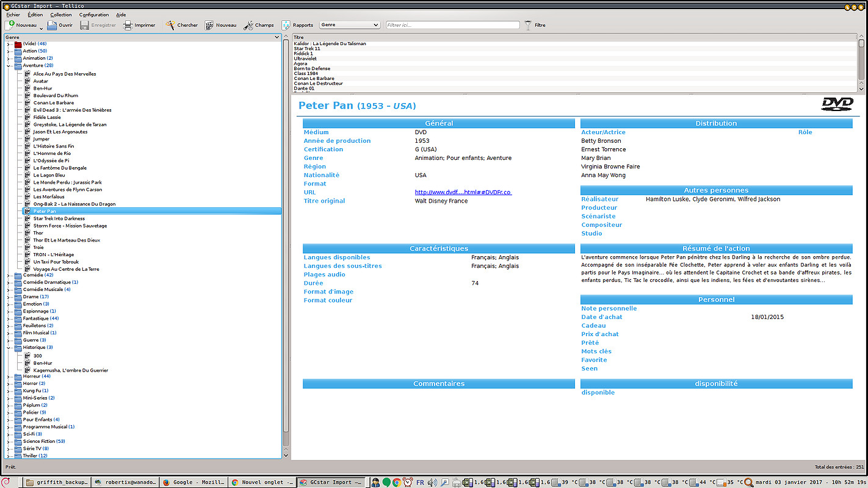Expand the Action genre group
Image resolution: width=868 pixels, height=488 pixels.
pos(9,51)
